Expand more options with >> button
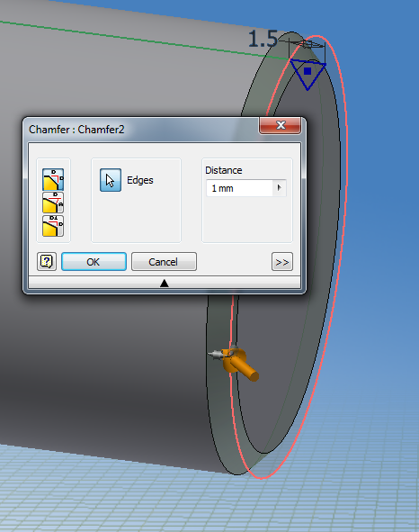This screenshot has width=419, height=532. (x=282, y=262)
